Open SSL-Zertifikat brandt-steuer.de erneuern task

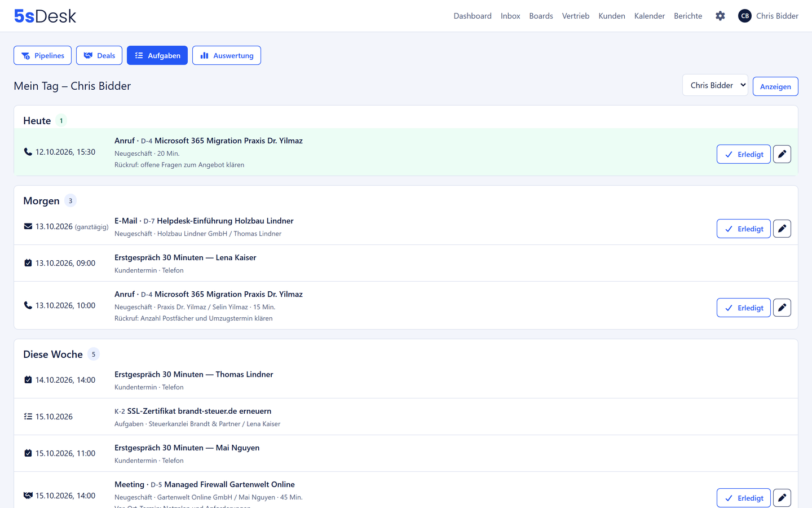pos(199,411)
